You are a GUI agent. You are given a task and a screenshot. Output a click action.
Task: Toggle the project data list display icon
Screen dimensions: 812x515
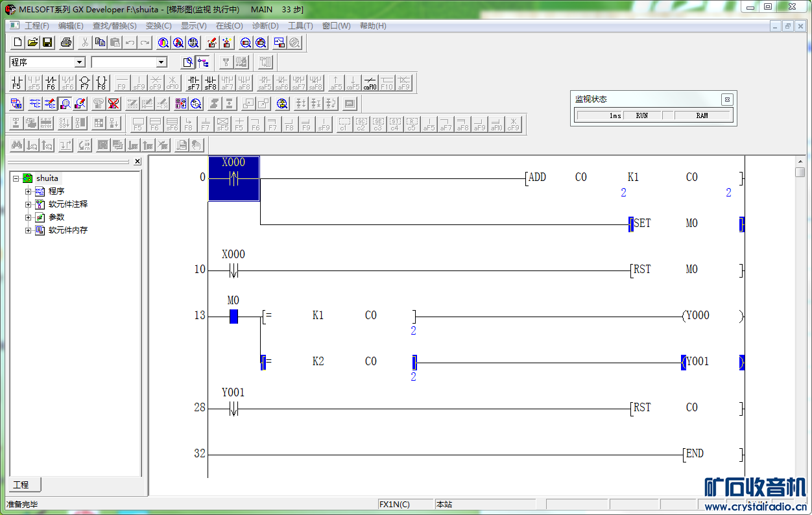(x=203, y=62)
